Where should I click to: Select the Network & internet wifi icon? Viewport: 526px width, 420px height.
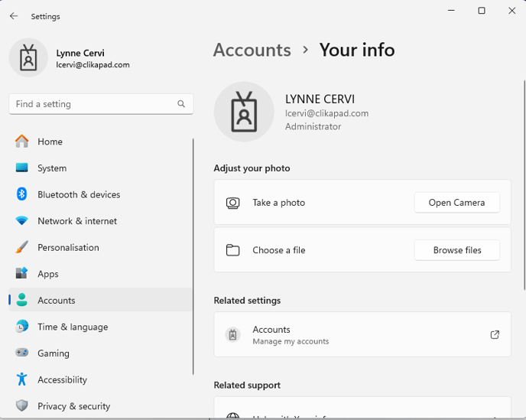22,221
